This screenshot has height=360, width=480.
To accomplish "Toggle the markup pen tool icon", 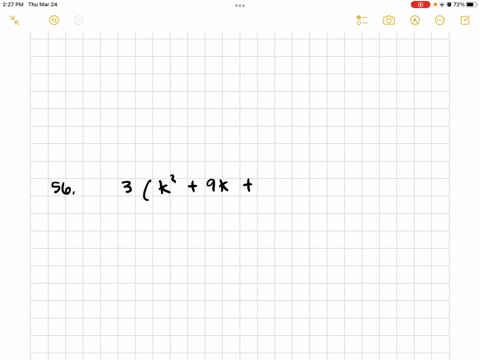I will [415, 20].
